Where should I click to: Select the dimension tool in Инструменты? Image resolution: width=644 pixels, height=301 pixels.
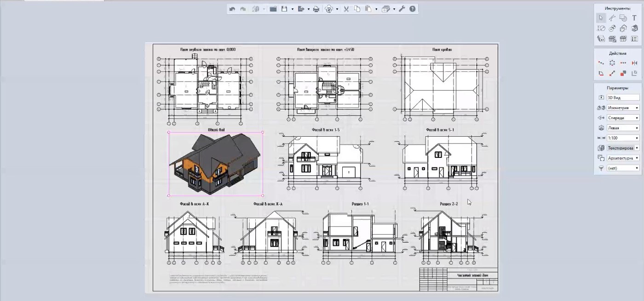pos(601,29)
